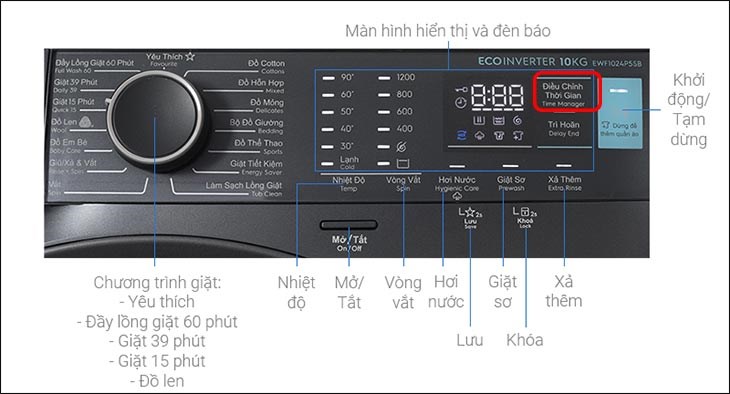Select the Đồ Thể Thao Sports program

259,147
